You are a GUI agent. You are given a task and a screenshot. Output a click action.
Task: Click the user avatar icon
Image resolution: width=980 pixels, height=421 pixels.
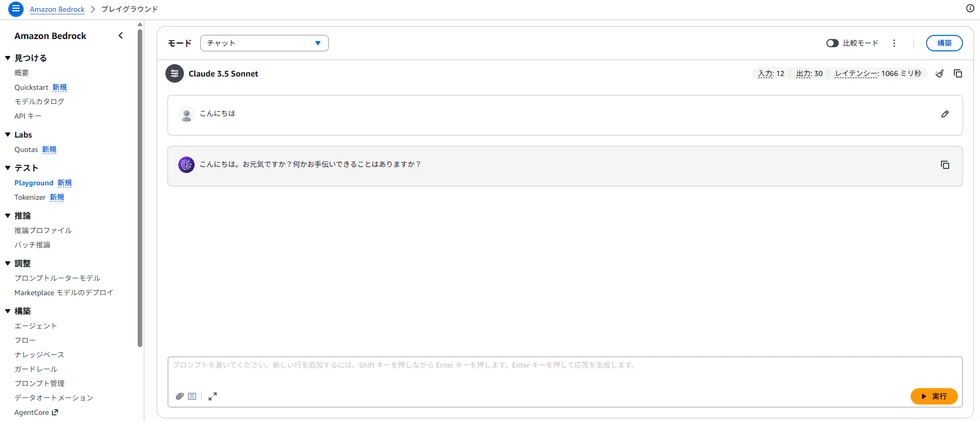186,114
